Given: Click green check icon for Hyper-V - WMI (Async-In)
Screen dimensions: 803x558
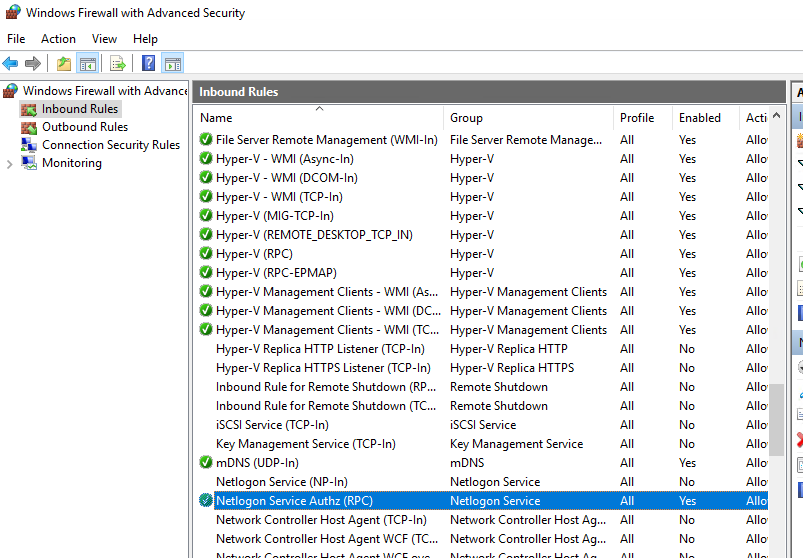Looking at the screenshot, I should pos(206,158).
